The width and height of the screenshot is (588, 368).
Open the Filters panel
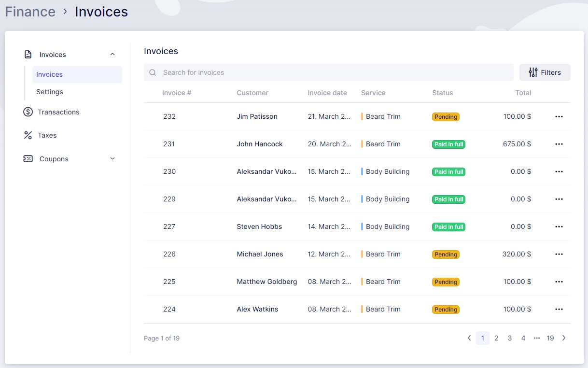pyautogui.click(x=545, y=72)
